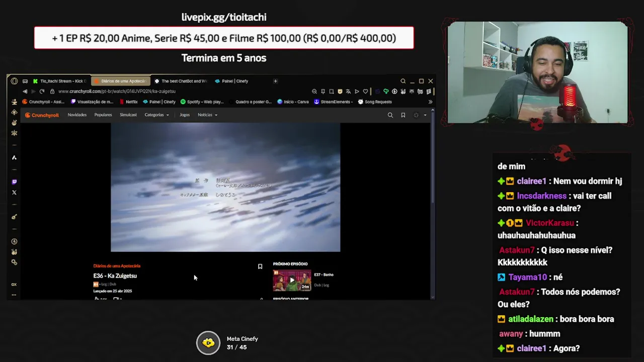Open the Quadro e poster bookmark

(x=250, y=102)
